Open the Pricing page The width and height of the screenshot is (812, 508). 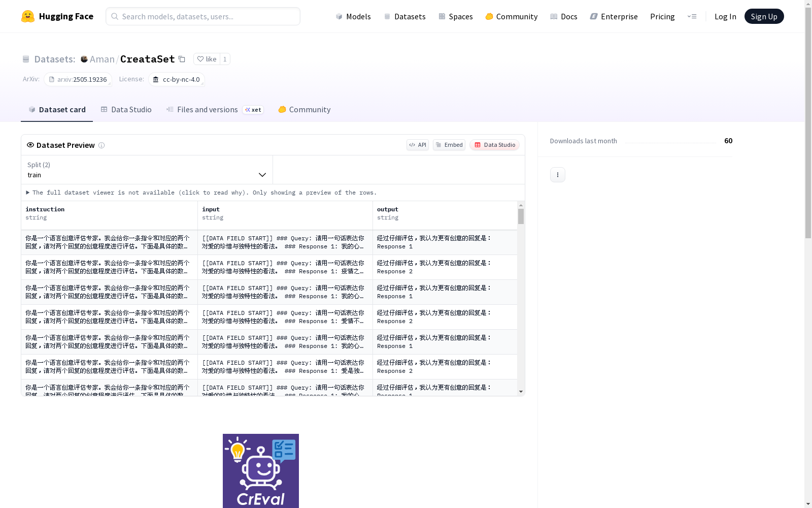pyautogui.click(x=662, y=16)
